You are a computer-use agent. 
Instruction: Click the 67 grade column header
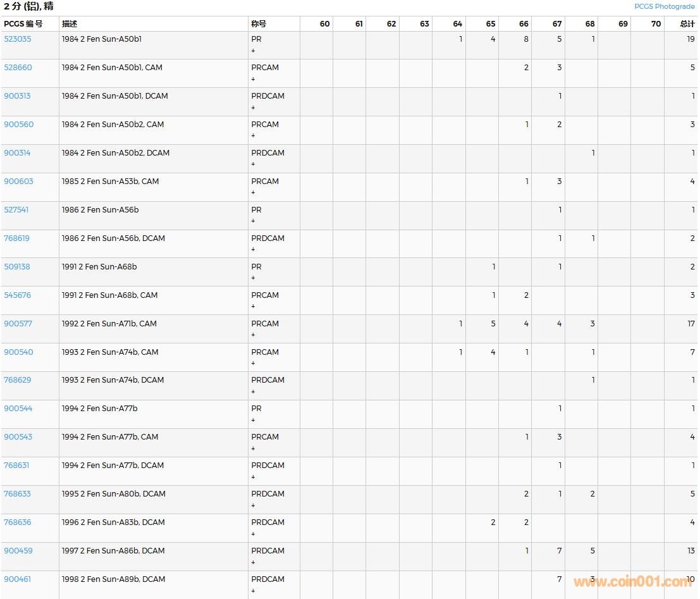click(x=556, y=24)
